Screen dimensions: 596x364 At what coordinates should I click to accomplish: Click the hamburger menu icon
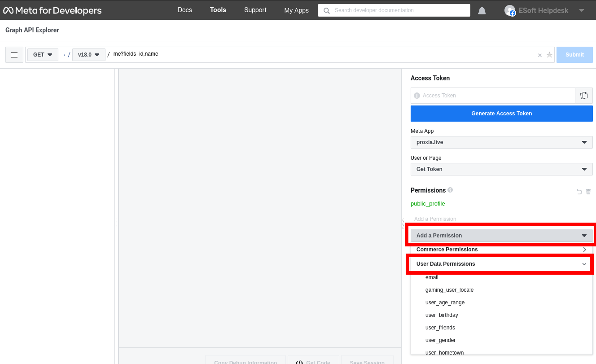[x=14, y=55]
